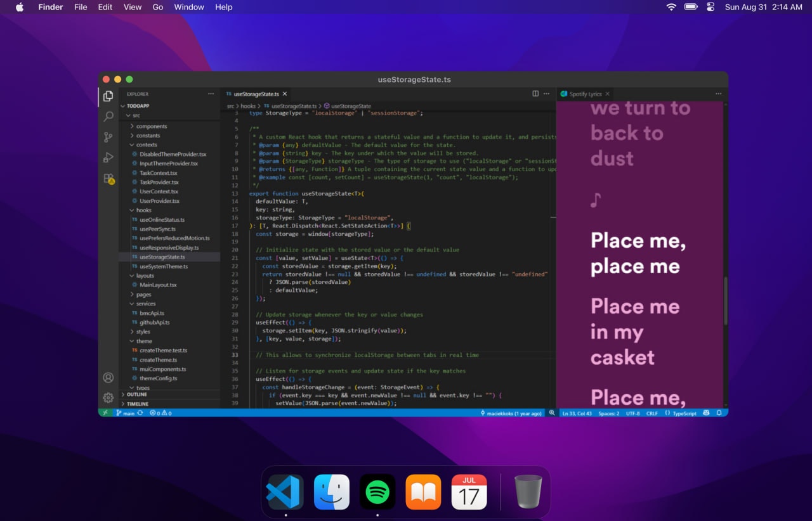Click the main branch in status bar
The width and height of the screenshot is (812, 521).
tap(126, 413)
